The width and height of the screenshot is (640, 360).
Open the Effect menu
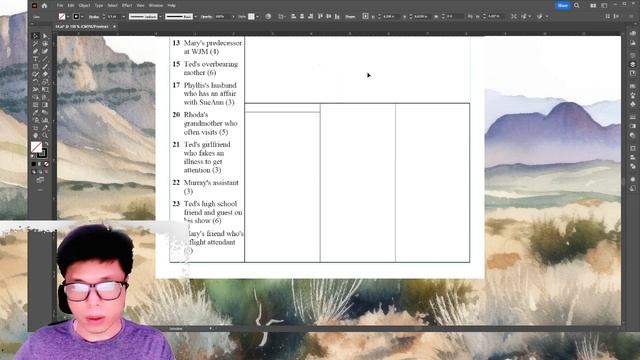[127, 5]
